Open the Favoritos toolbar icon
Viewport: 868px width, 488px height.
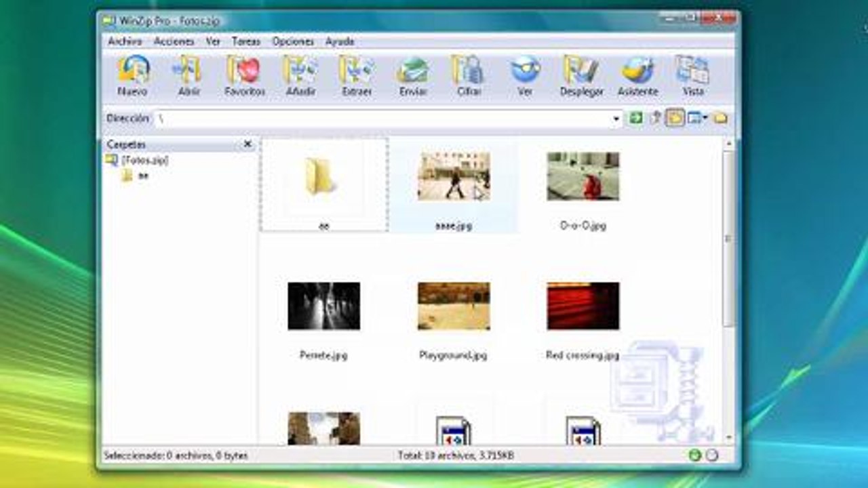point(244,76)
